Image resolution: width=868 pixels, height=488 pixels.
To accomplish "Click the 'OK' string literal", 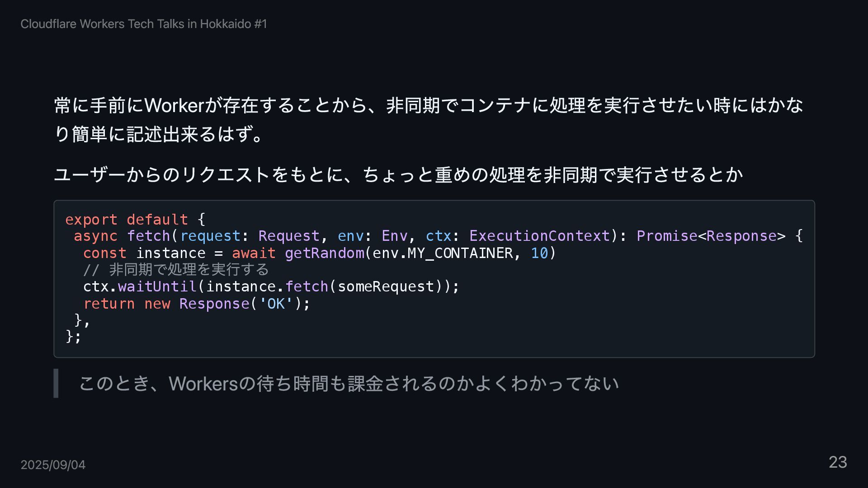I will (x=276, y=304).
